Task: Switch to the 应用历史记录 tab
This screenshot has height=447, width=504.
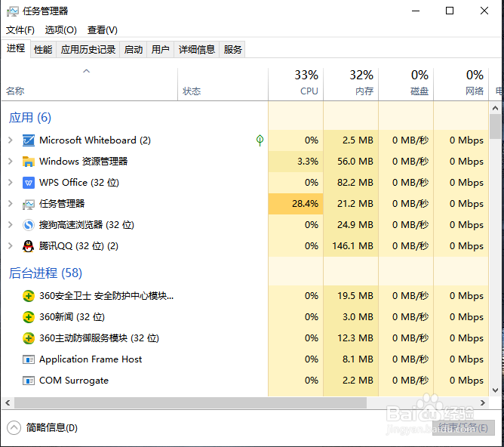Action: pos(88,50)
